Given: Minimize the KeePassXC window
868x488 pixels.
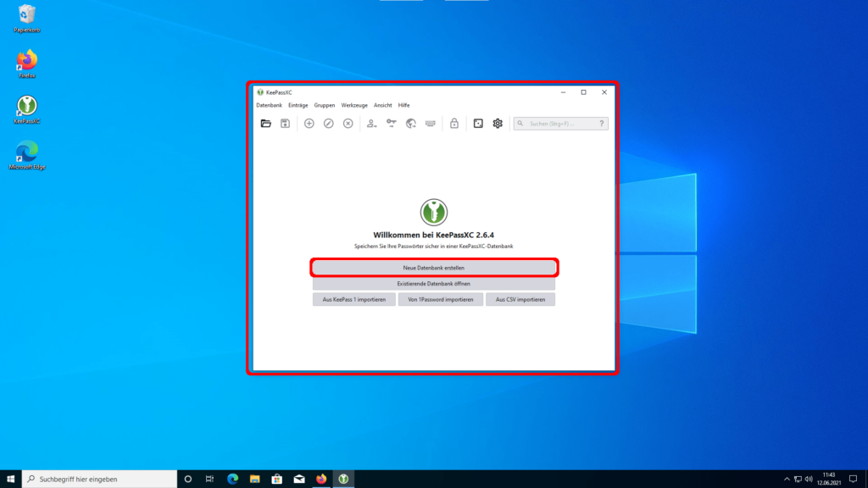Looking at the screenshot, I should (563, 92).
